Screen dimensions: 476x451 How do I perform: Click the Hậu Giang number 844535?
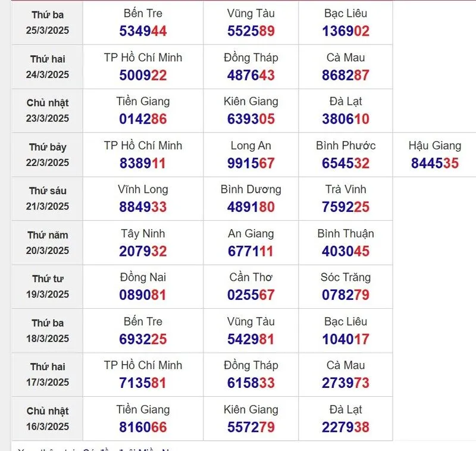coord(434,163)
